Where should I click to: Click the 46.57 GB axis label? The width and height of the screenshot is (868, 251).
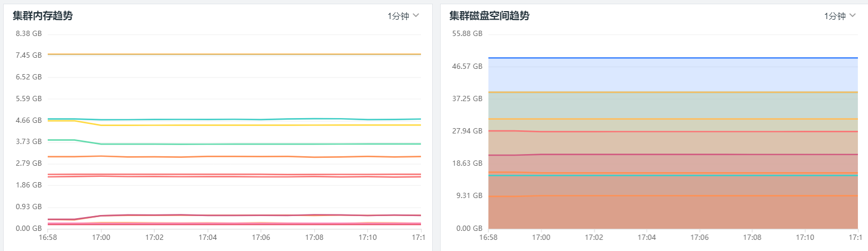point(467,66)
